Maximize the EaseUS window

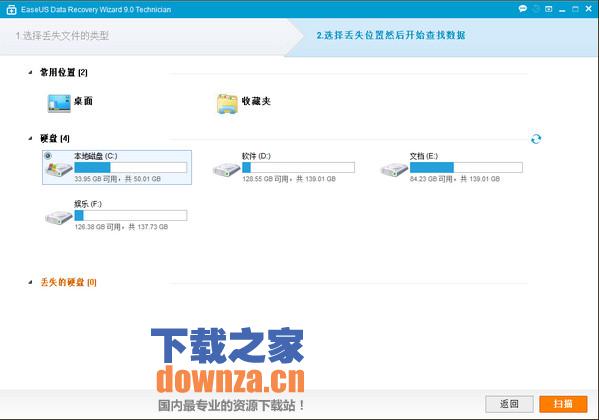pyautogui.click(x=575, y=9)
